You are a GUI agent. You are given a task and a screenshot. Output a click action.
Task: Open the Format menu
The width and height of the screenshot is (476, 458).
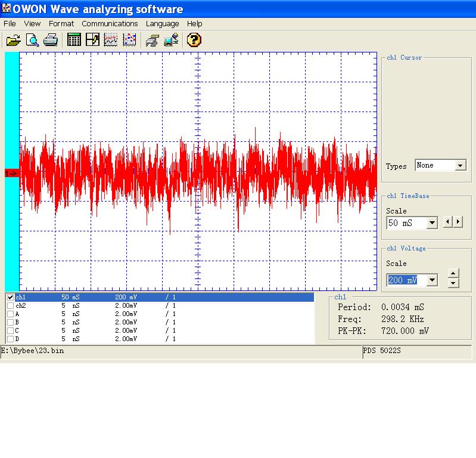click(61, 24)
